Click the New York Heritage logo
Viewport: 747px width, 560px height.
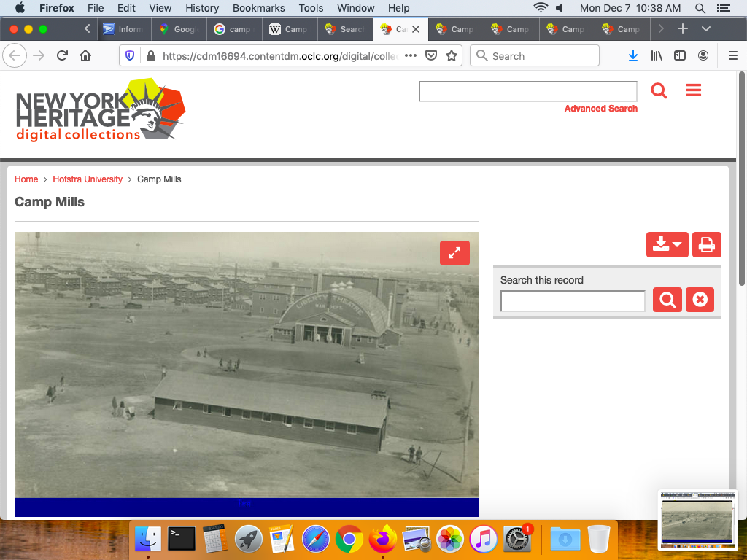(x=100, y=110)
